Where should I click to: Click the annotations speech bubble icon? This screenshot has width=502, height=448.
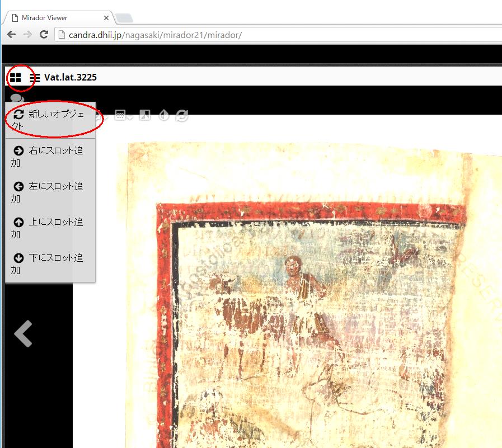[x=17, y=98]
